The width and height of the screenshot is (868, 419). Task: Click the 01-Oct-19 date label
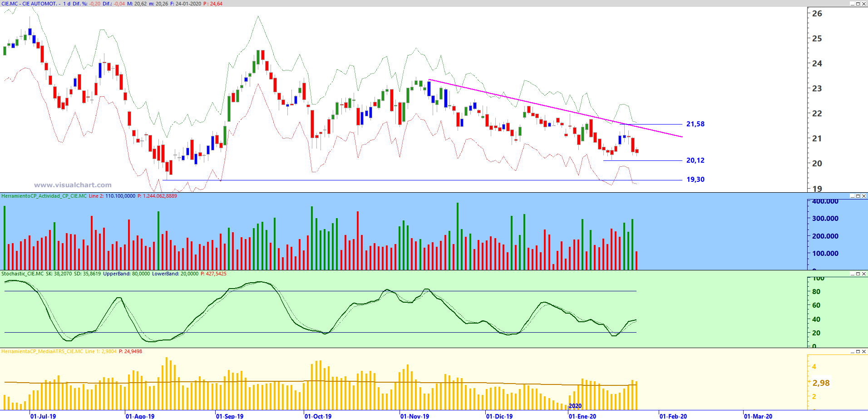pos(318,416)
